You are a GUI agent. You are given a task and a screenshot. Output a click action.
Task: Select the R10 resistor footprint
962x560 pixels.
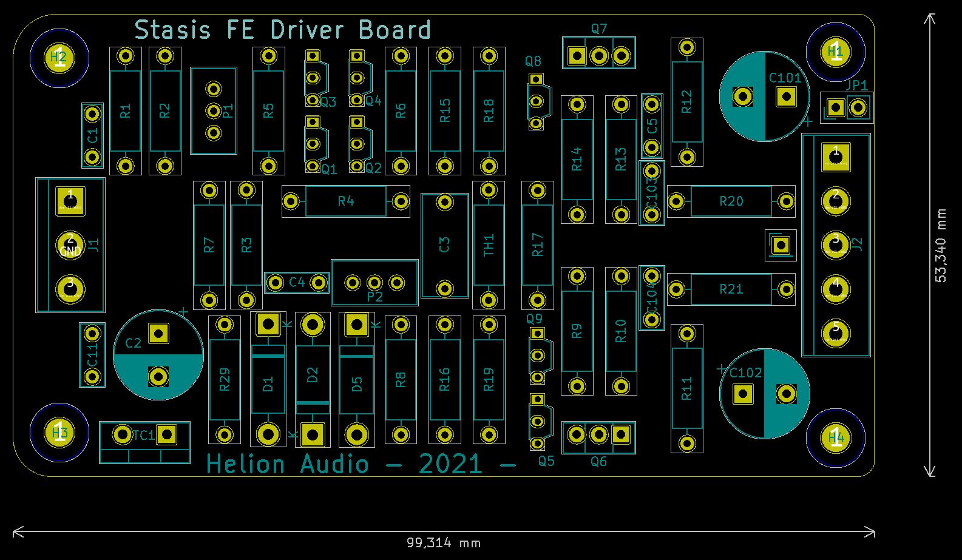tap(621, 331)
